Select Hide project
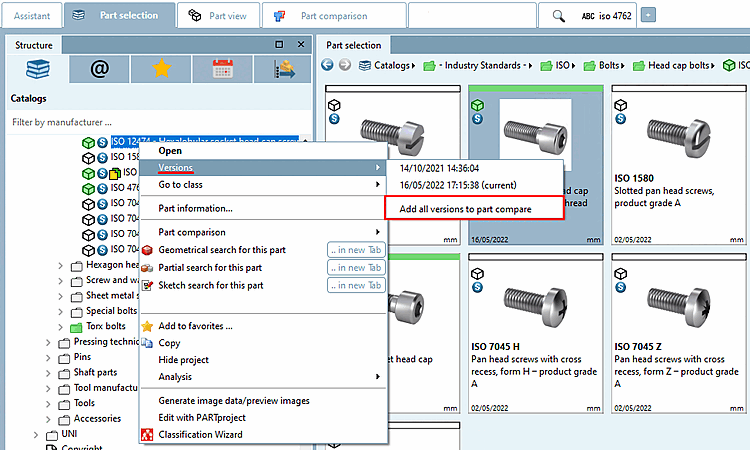Viewport: 750px width, 450px height. click(x=184, y=360)
